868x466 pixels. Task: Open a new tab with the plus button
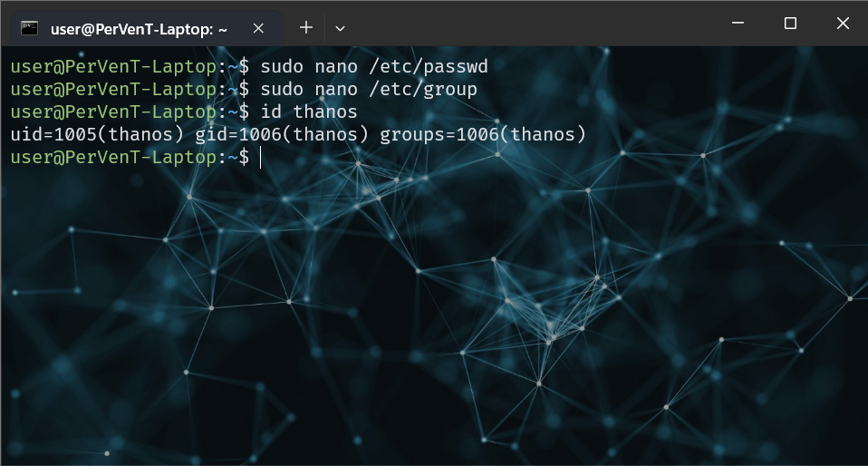pos(306,28)
